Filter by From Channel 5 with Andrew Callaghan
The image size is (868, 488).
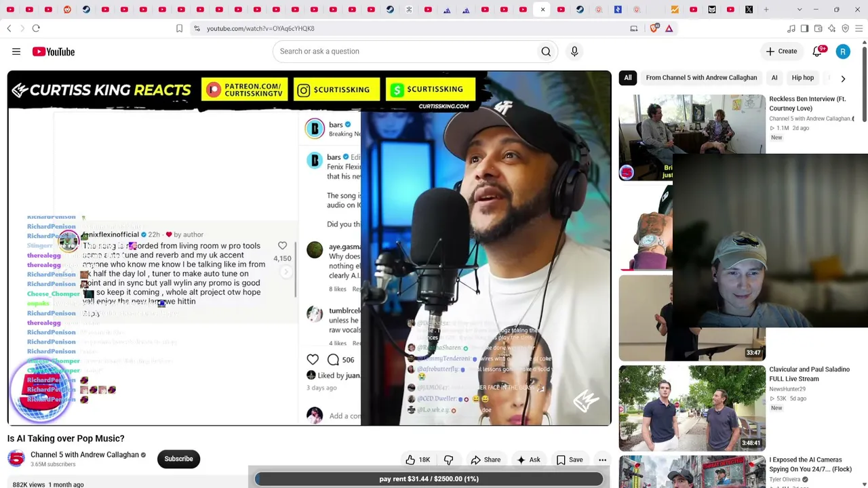pos(701,78)
